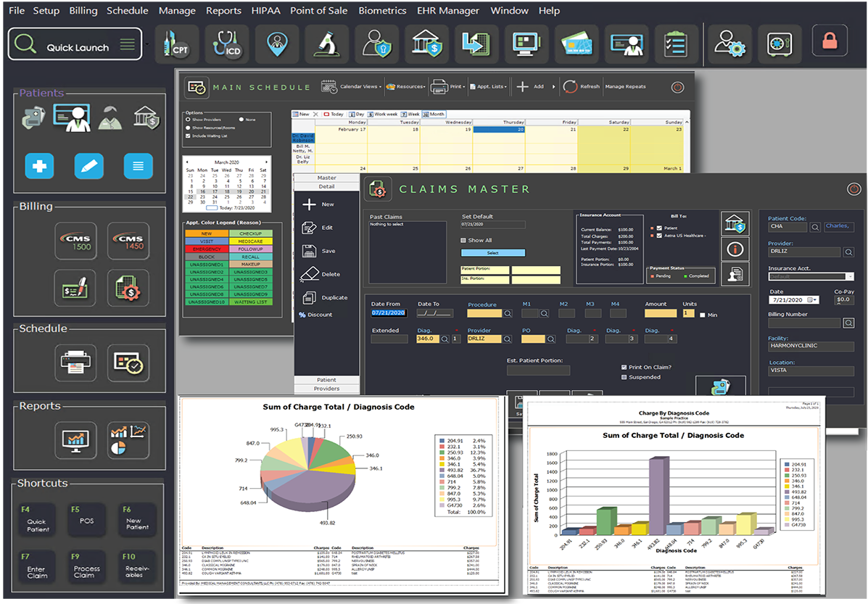Open the Appt. Lists dropdown
Viewport: 868px width, 604px height.
tap(488, 87)
